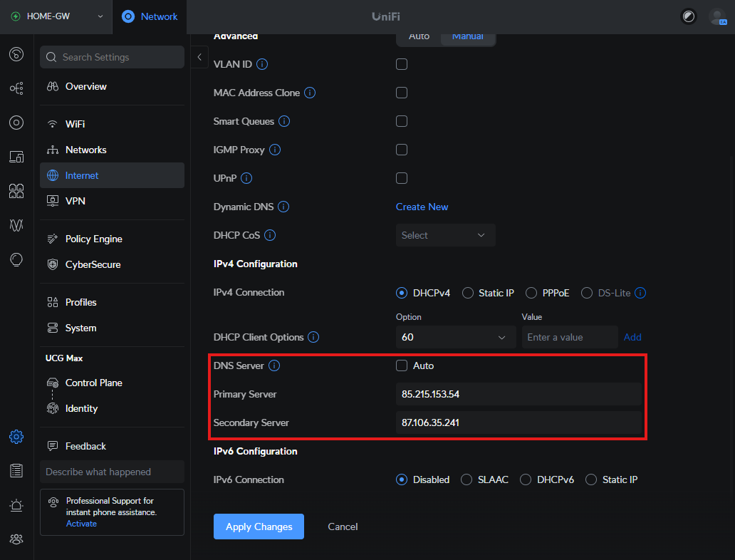Open the Networks settings page
The width and height of the screenshot is (735, 560).
tap(112, 150)
